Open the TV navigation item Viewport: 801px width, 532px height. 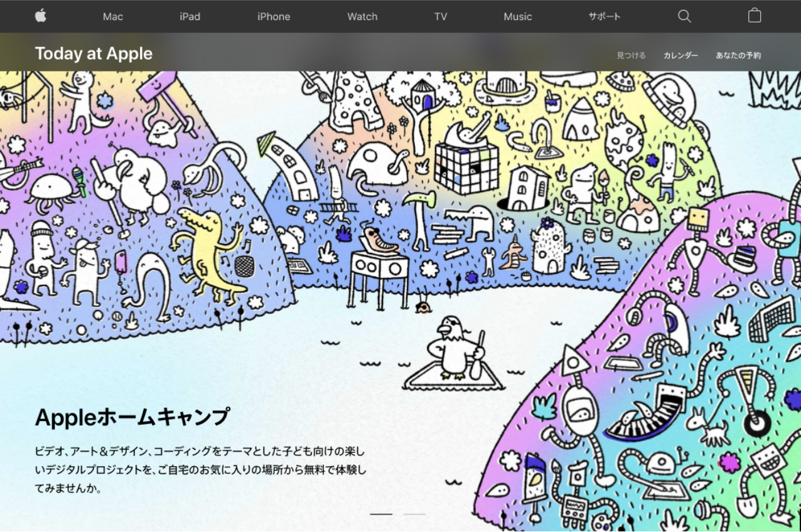(x=441, y=17)
